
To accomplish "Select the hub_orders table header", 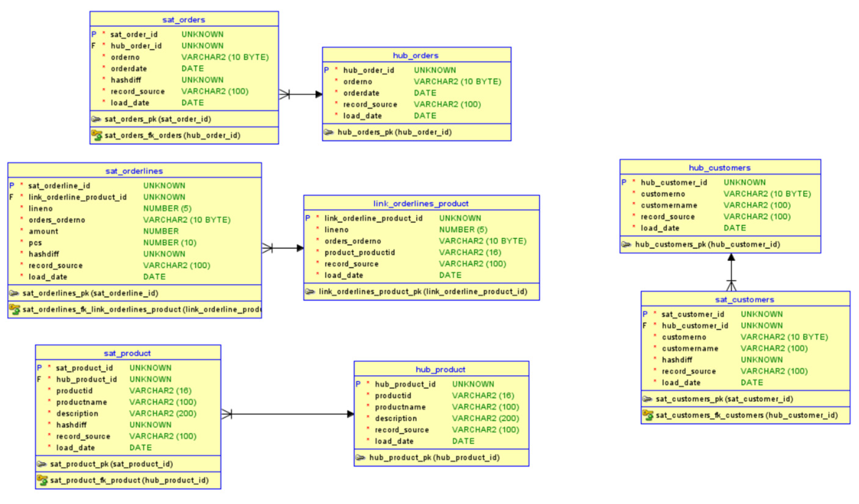I will point(416,56).
